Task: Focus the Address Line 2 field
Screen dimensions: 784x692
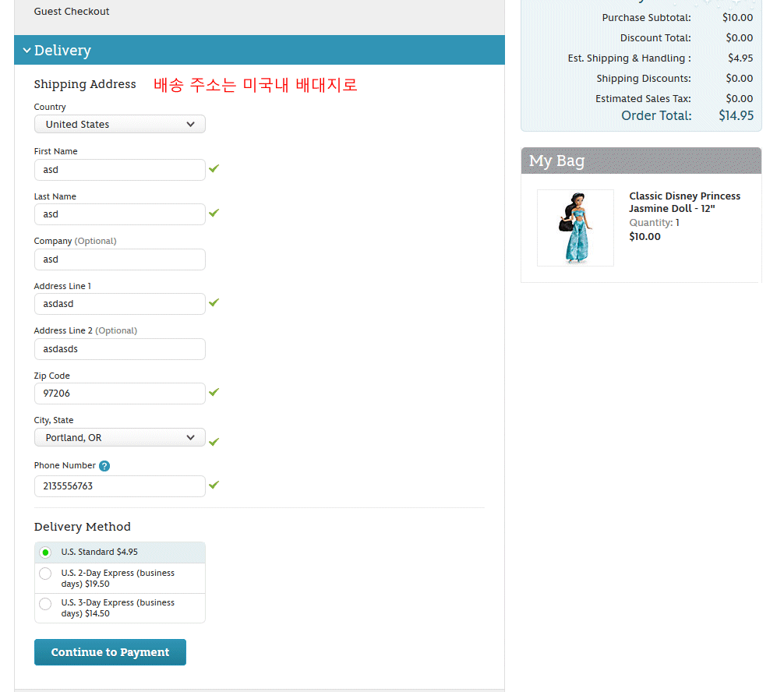Action: [x=119, y=349]
